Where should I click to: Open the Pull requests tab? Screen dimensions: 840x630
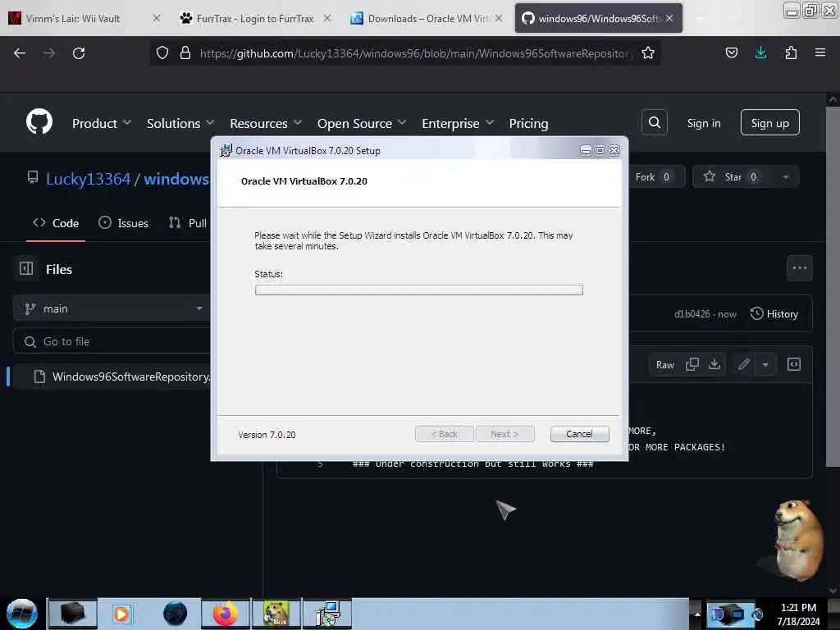tap(188, 223)
